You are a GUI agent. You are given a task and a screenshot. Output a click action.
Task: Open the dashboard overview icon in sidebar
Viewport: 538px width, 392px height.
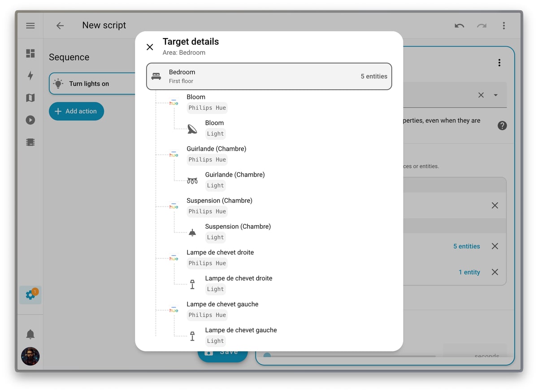(x=30, y=54)
